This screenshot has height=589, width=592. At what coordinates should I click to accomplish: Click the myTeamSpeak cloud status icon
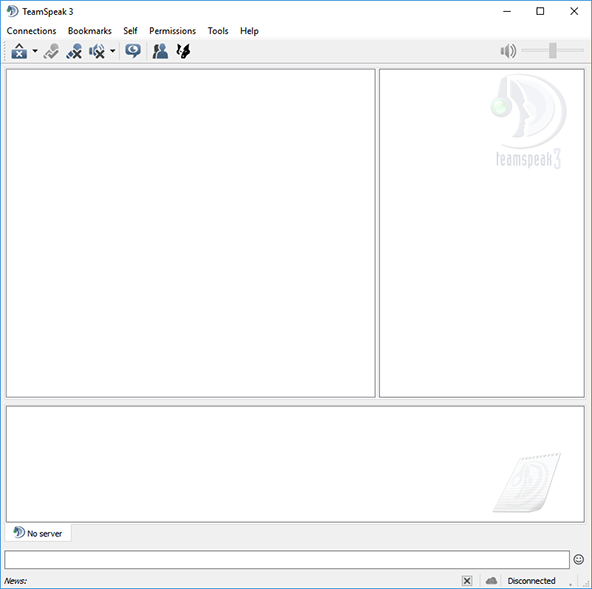491,580
